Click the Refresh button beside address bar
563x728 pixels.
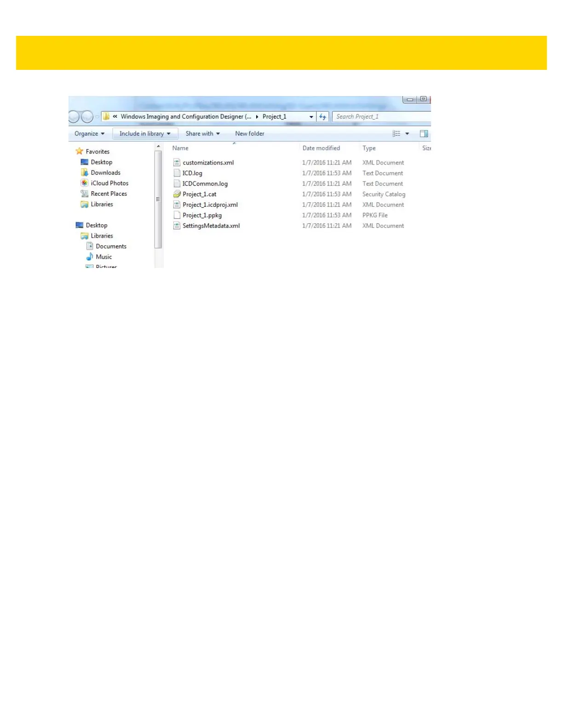click(x=323, y=117)
